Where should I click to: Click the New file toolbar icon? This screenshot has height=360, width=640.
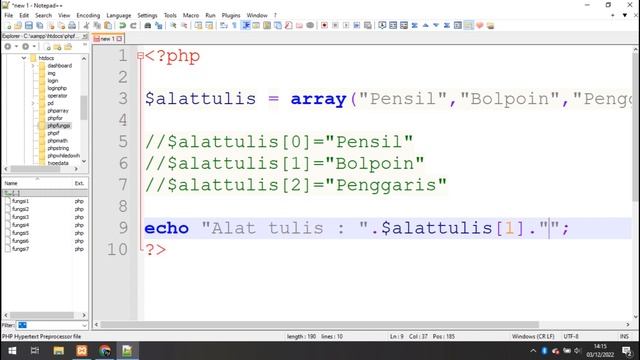click(x=8, y=26)
